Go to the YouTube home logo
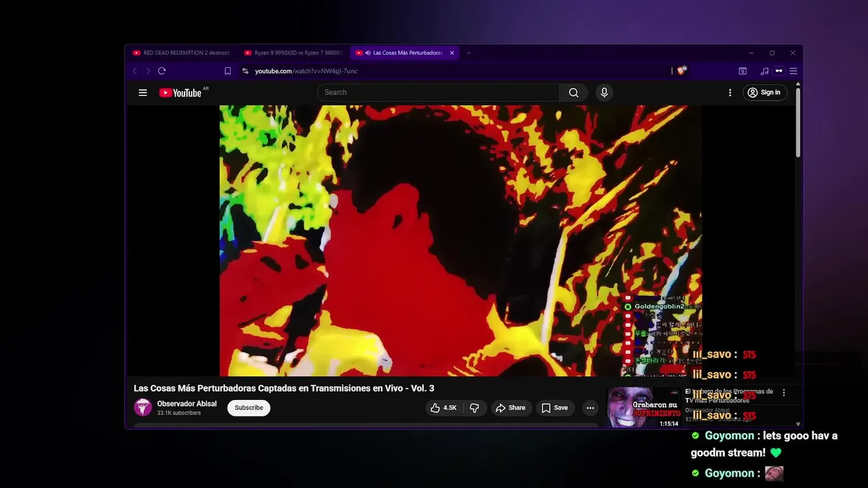This screenshot has width=868, height=488. tap(180, 93)
